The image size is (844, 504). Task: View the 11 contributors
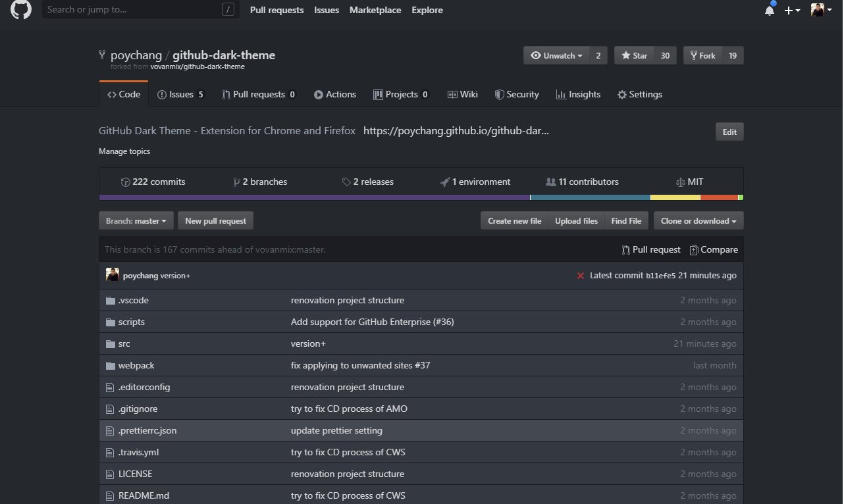click(582, 182)
